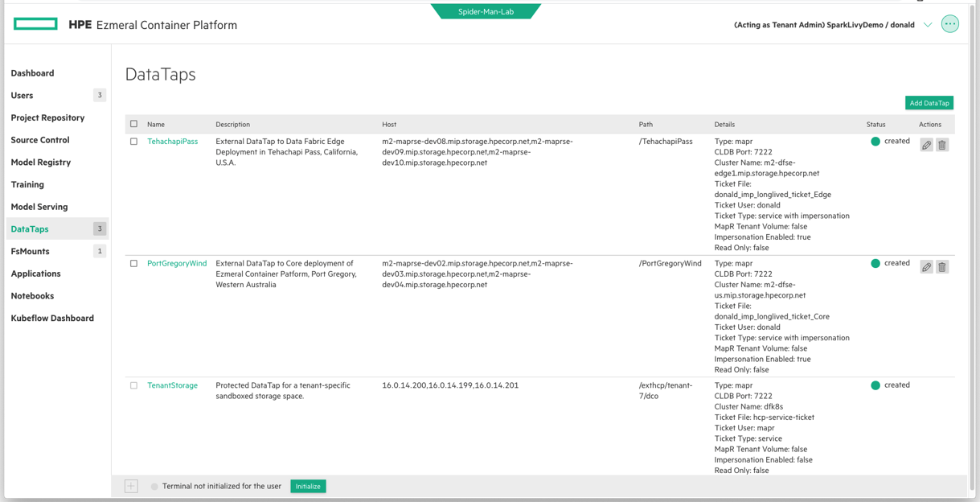Go to FsMounts page
This screenshot has width=980, height=502.
click(x=30, y=252)
